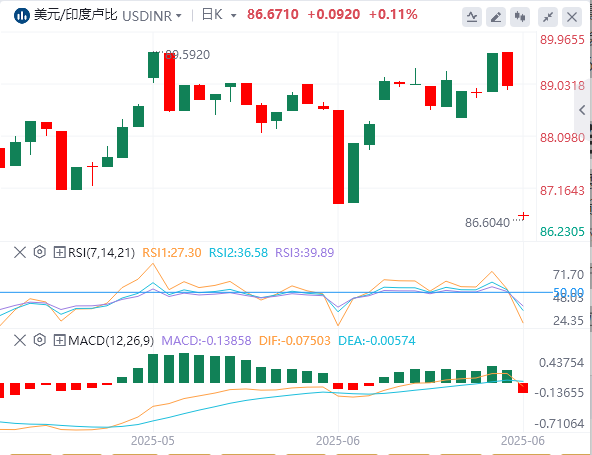Click the 87.1643 price axis label
This screenshot has width=592, height=455.
coord(562,191)
